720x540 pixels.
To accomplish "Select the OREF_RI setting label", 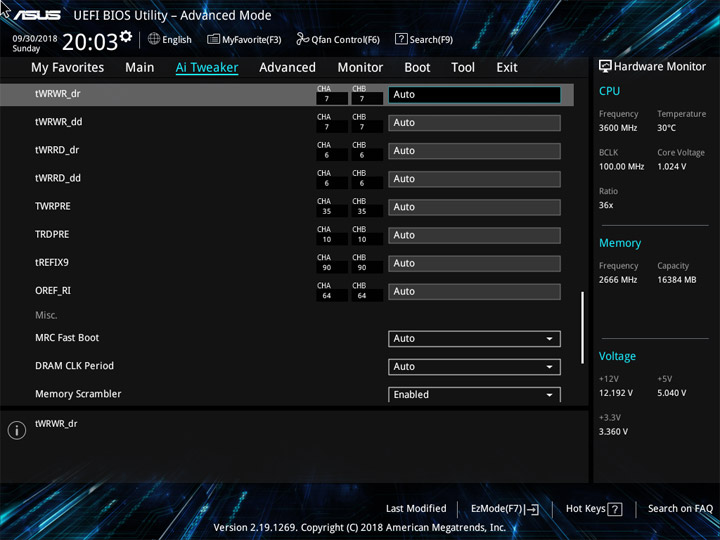I will tap(53, 291).
